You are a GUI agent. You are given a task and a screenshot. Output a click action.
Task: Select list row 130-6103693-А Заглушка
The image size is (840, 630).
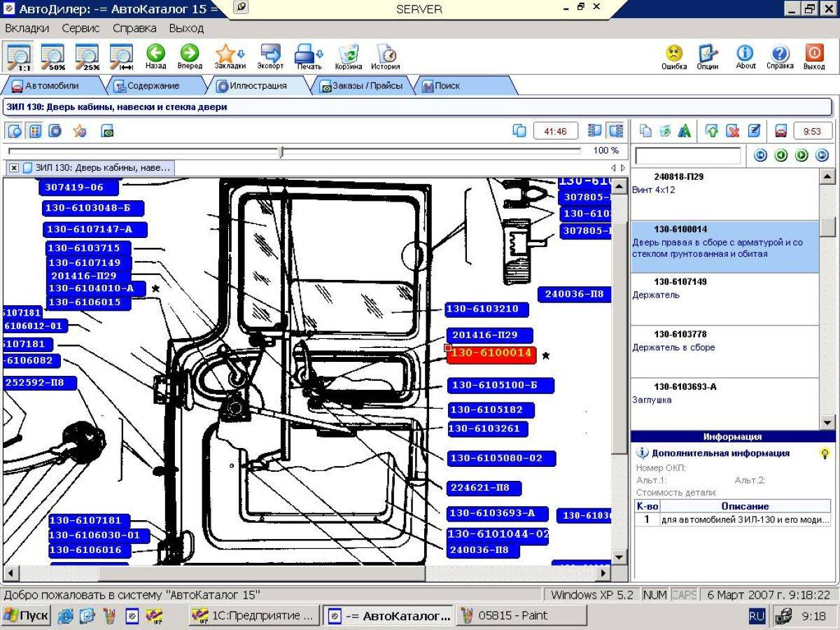[724, 404]
